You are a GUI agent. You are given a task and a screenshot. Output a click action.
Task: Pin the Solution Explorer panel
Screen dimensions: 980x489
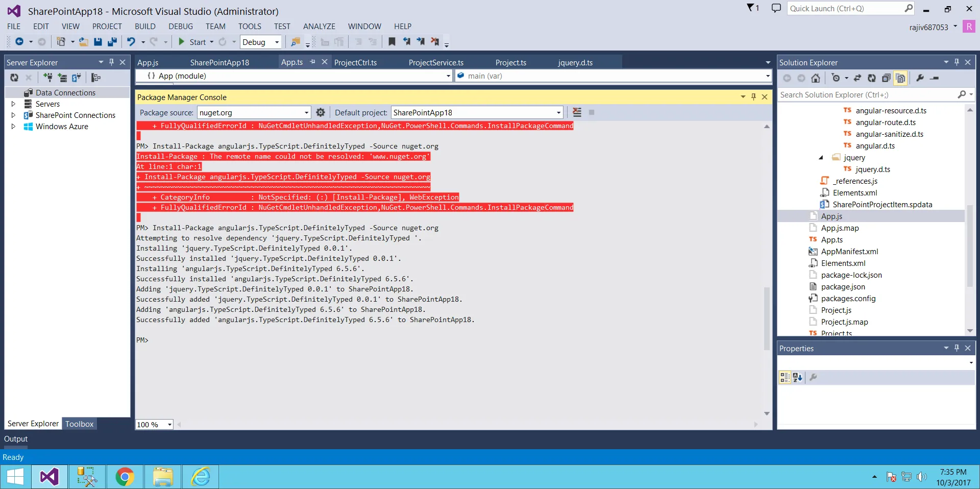click(x=957, y=62)
